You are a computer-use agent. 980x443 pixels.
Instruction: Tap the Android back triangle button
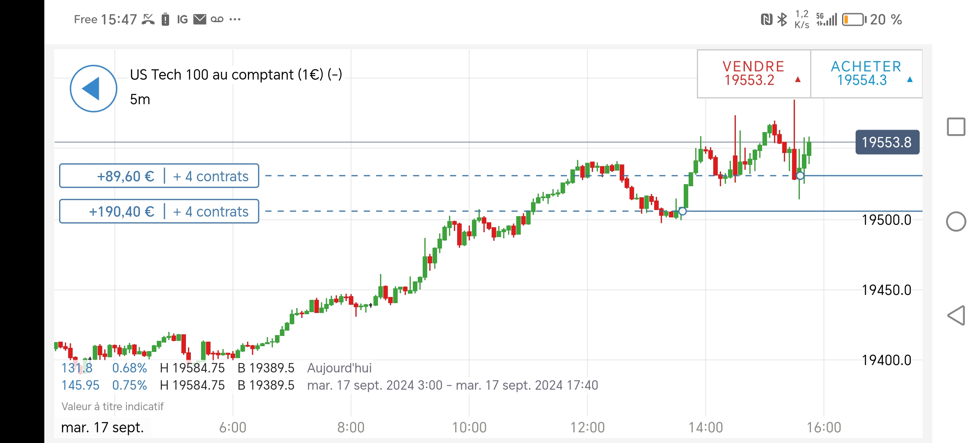pos(956,315)
